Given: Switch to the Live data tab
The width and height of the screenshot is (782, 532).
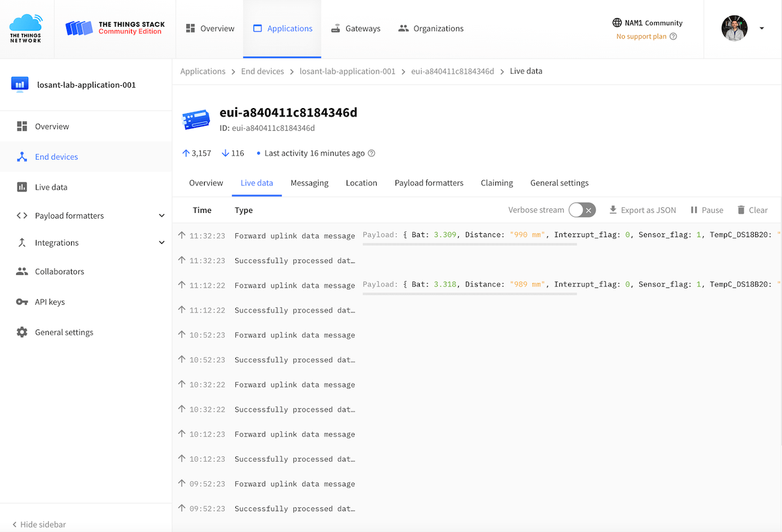Looking at the screenshot, I should (x=257, y=183).
